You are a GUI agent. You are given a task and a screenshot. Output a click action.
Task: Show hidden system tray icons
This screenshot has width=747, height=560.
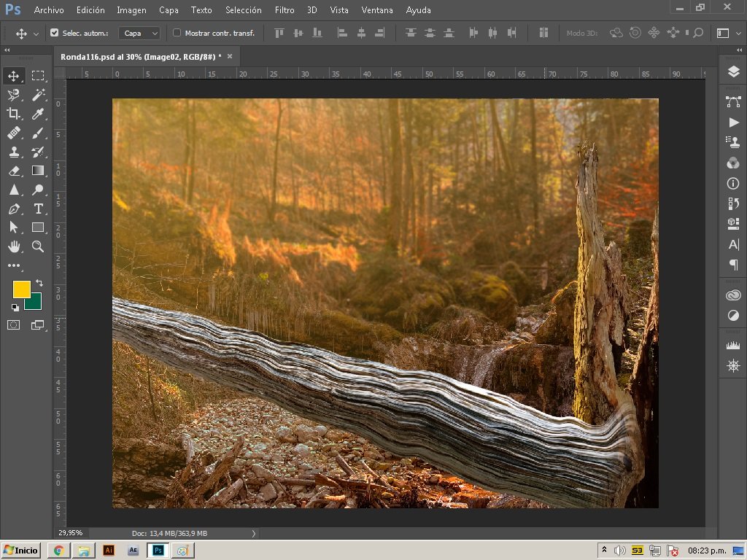604,550
